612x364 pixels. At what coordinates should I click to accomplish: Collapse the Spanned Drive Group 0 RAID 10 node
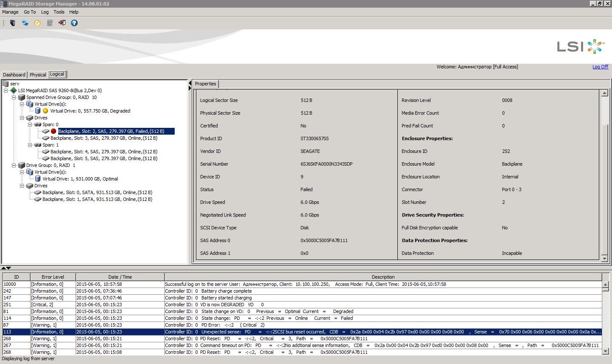pos(14,97)
